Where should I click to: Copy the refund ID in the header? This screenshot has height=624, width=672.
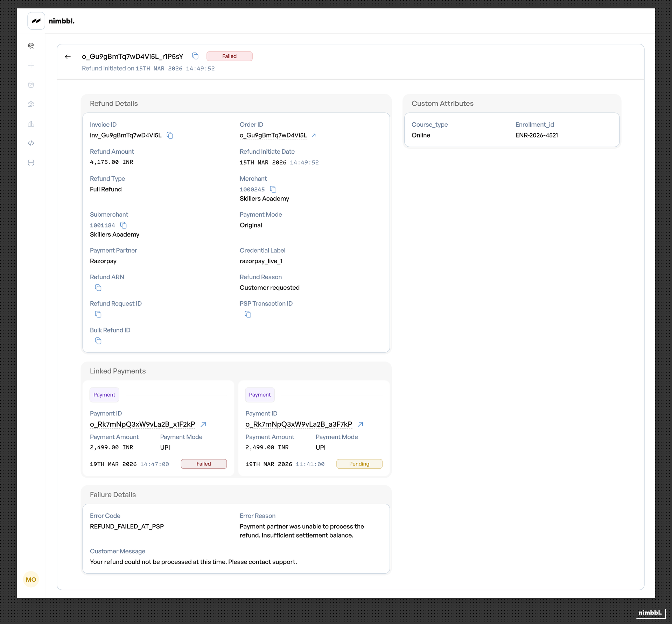coord(195,56)
